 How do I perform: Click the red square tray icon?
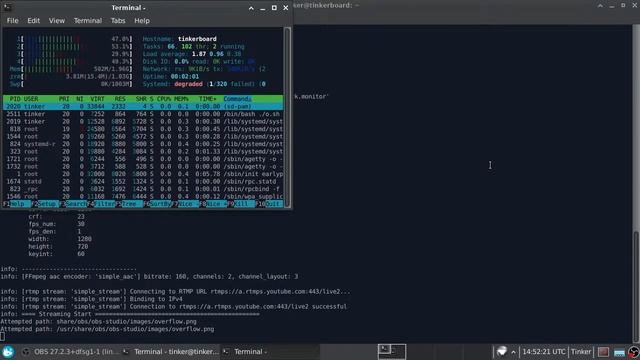click(x=603, y=352)
